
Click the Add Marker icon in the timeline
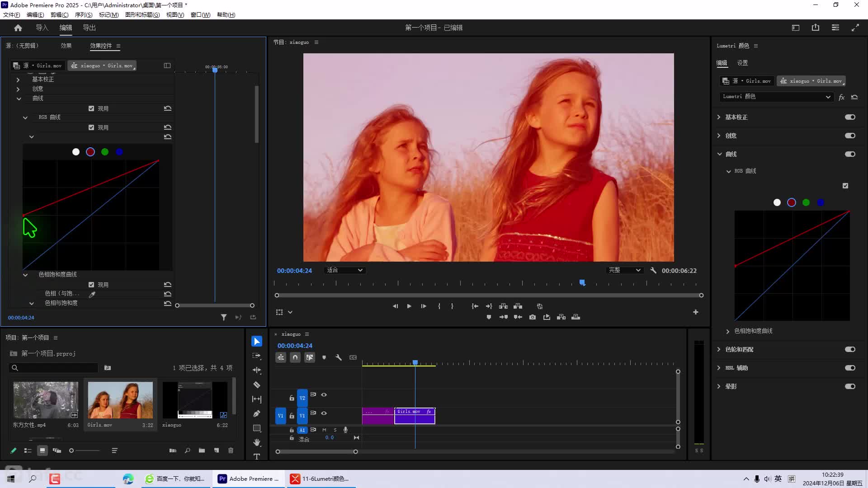point(324,357)
